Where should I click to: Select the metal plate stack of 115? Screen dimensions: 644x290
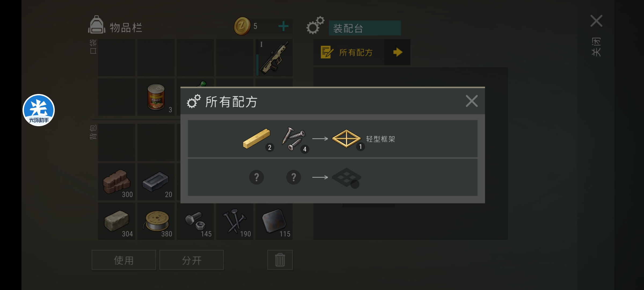[274, 221]
